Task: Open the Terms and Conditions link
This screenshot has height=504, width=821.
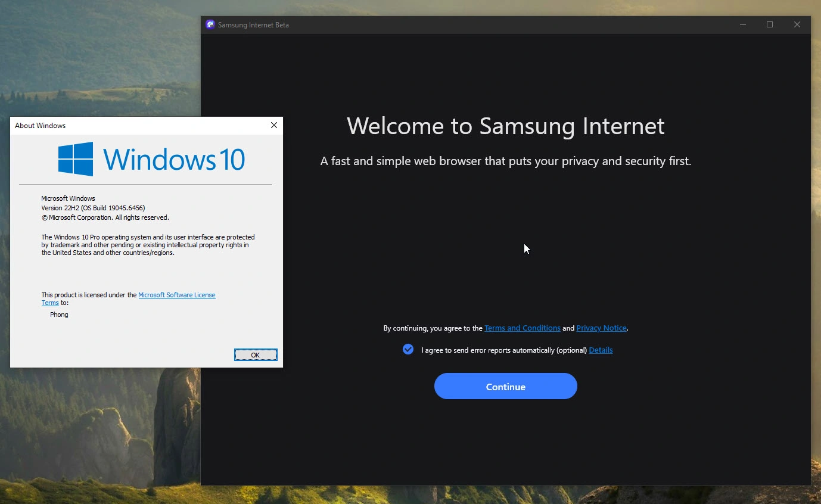Action: tap(522, 328)
